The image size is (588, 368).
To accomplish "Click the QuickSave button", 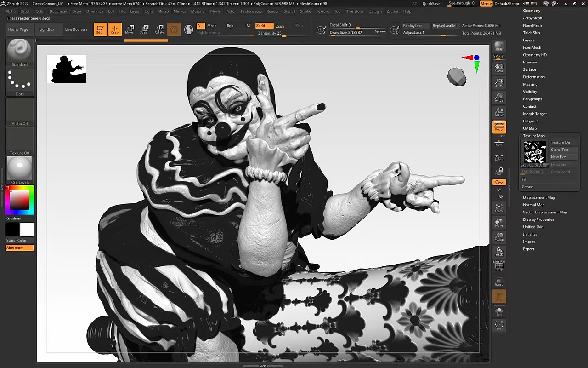I will tap(431, 4).
